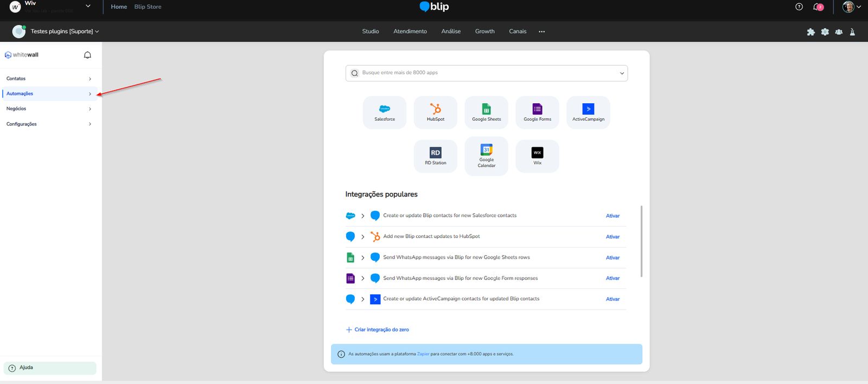Switch to the Análise tab
868x384 pixels.
click(x=451, y=32)
